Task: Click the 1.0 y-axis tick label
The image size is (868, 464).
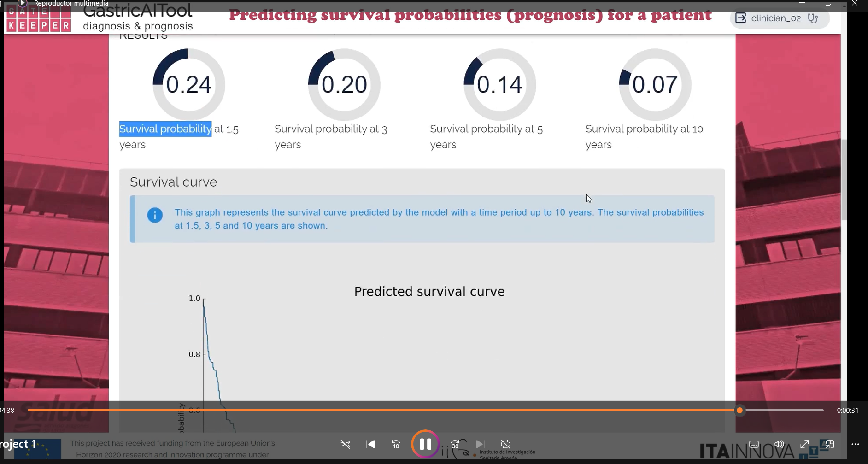Action: tap(194, 298)
